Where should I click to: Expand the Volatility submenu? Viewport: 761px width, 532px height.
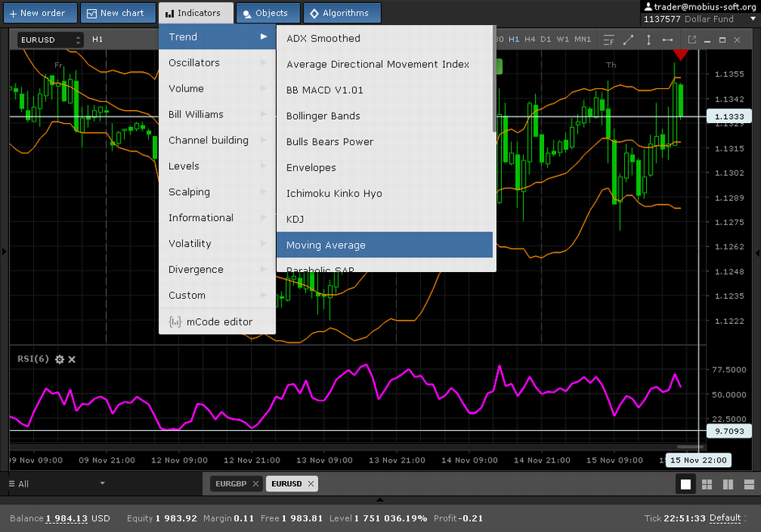coord(217,244)
